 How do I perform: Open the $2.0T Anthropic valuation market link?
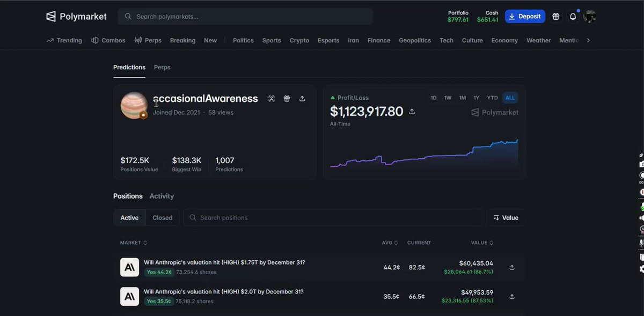[x=223, y=291]
